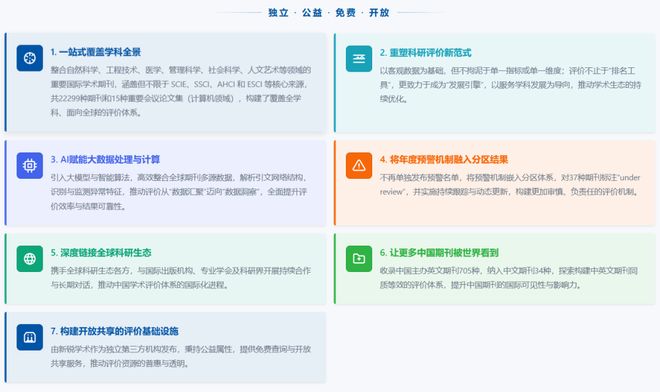Viewport: 660px width, 392px height.
Task: Select heading 1. 一站式覆盖学科全景
Action: click(96, 52)
